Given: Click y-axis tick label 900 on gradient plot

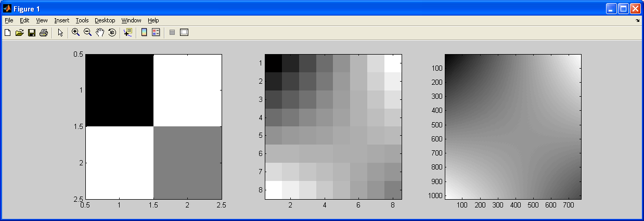Looking at the screenshot, I should (436, 181).
